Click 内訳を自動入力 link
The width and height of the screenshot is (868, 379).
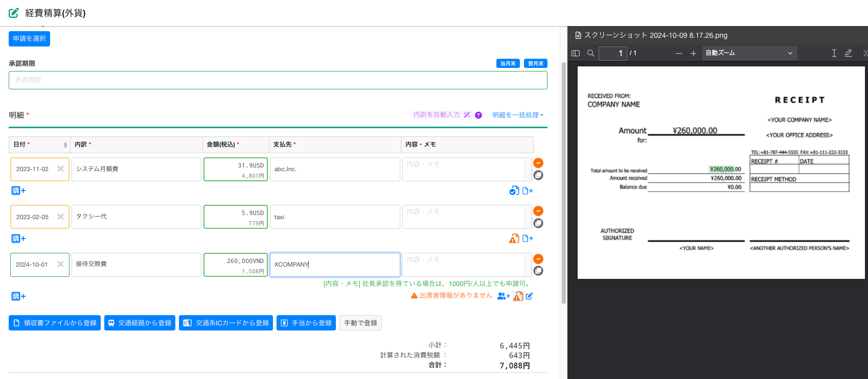pyautogui.click(x=442, y=115)
